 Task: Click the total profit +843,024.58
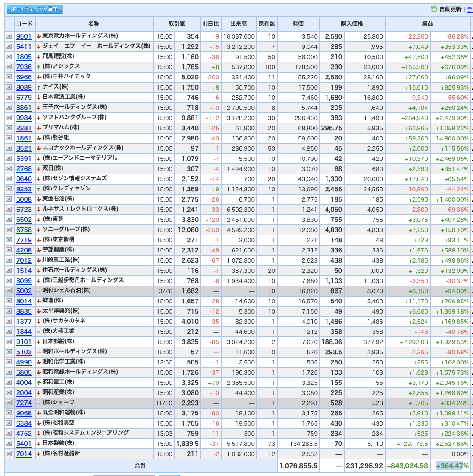(407, 466)
